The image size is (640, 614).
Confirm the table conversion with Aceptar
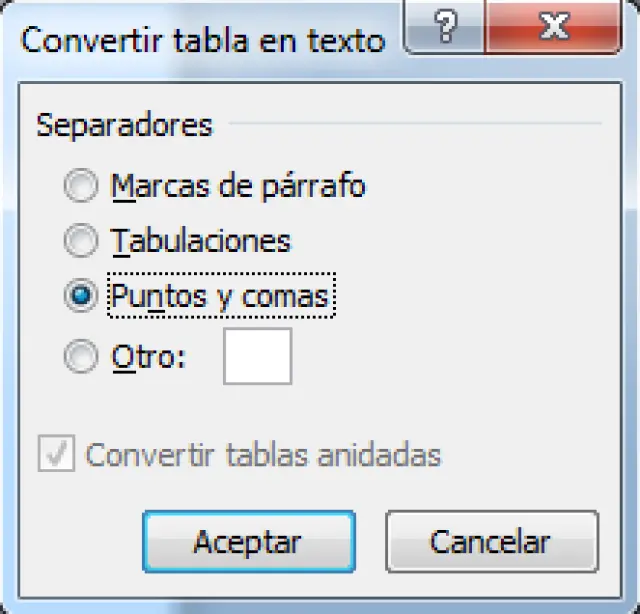click(248, 542)
